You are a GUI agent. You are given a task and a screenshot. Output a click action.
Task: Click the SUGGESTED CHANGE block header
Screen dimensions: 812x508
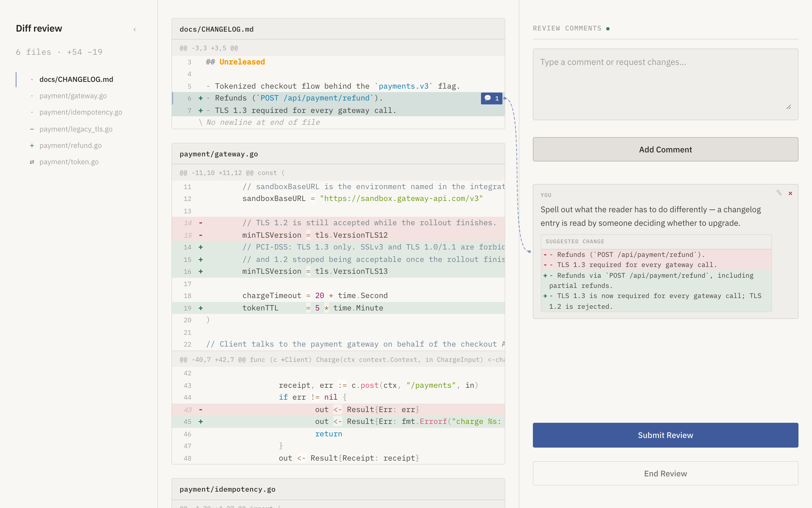656,242
